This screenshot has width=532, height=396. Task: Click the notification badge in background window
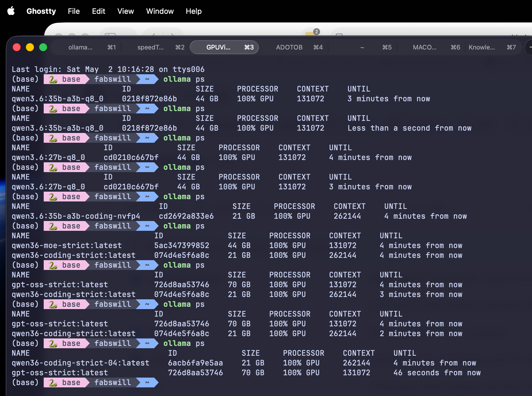click(x=316, y=32)
